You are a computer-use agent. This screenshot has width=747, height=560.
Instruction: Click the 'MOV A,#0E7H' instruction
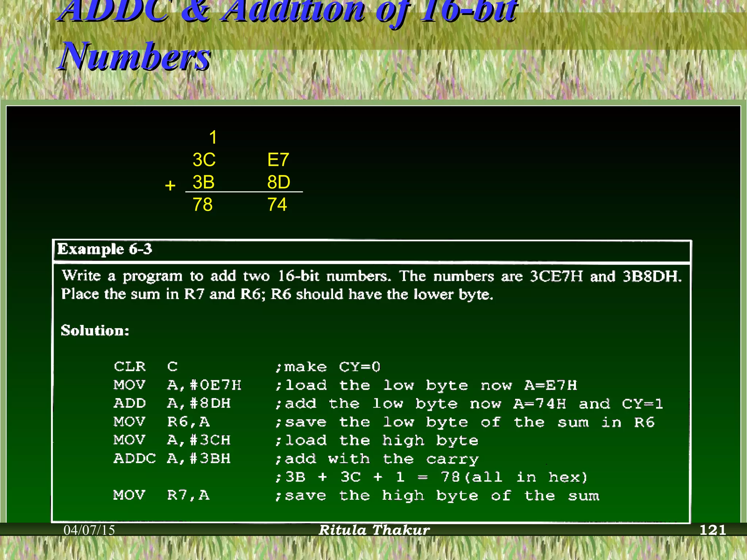(177, 385)
